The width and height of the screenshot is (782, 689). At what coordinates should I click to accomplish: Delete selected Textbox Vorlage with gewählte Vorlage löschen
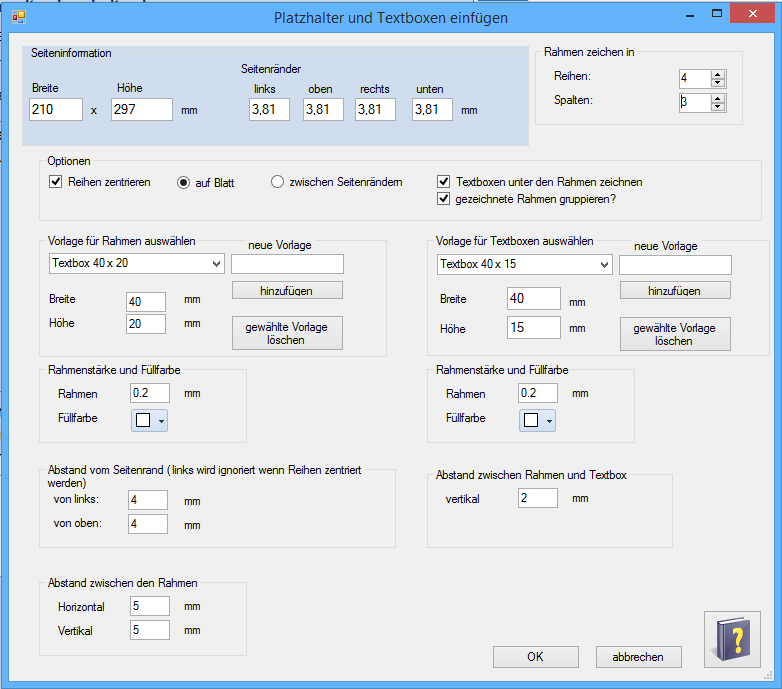coord(675,334)
